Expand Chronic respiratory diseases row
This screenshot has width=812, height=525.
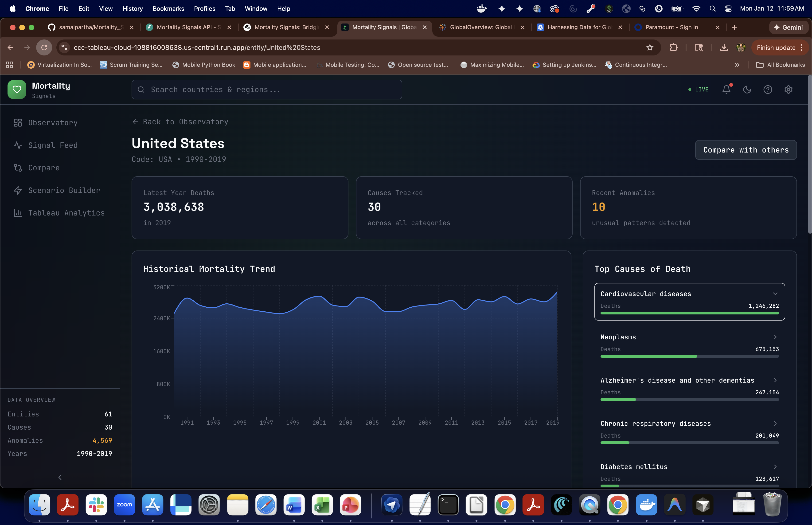[775, 423]
